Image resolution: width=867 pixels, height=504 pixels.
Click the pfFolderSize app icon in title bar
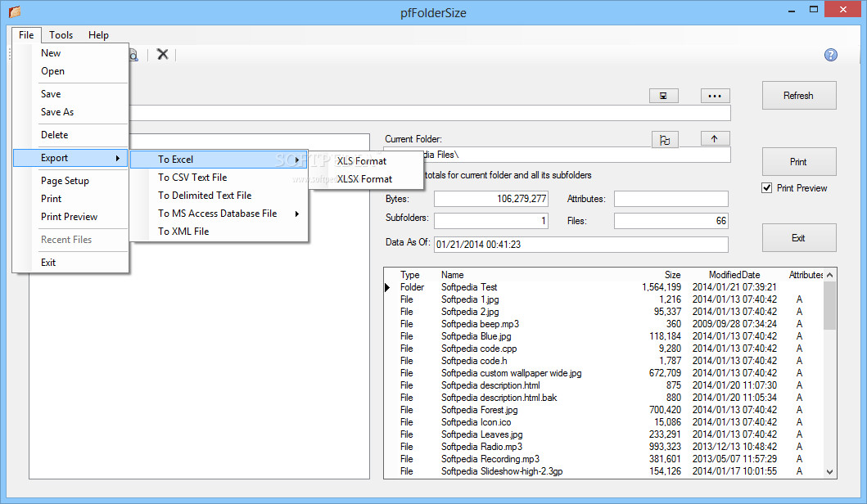point(15,11)
